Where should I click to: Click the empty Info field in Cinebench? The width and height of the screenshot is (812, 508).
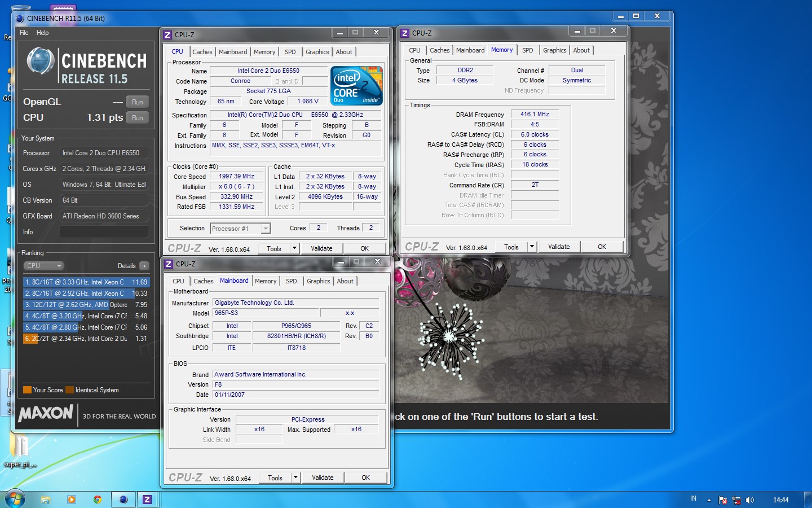104,232
